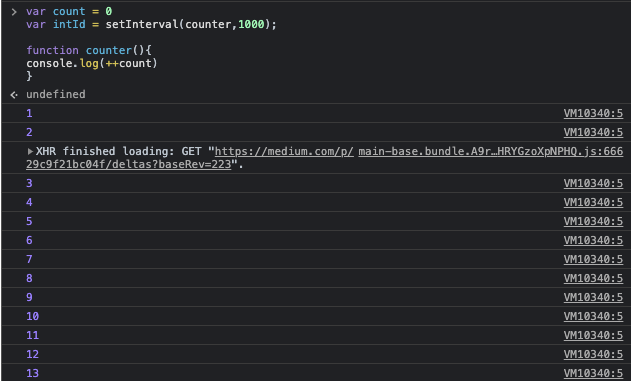This screenshot has height=381, width=631.
Task: Select the logged value 7
Action: point(29,259)
